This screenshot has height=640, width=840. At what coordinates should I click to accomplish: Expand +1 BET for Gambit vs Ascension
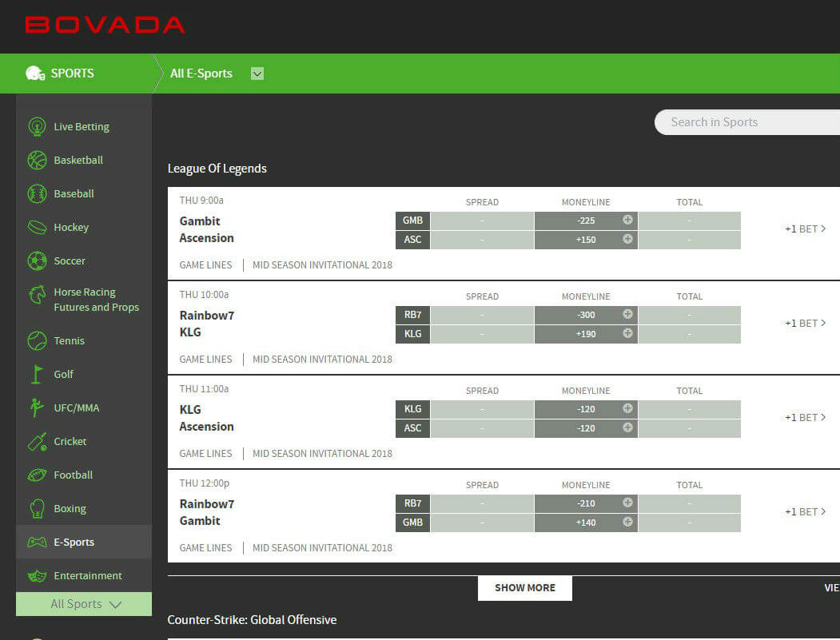pos(805,229)
